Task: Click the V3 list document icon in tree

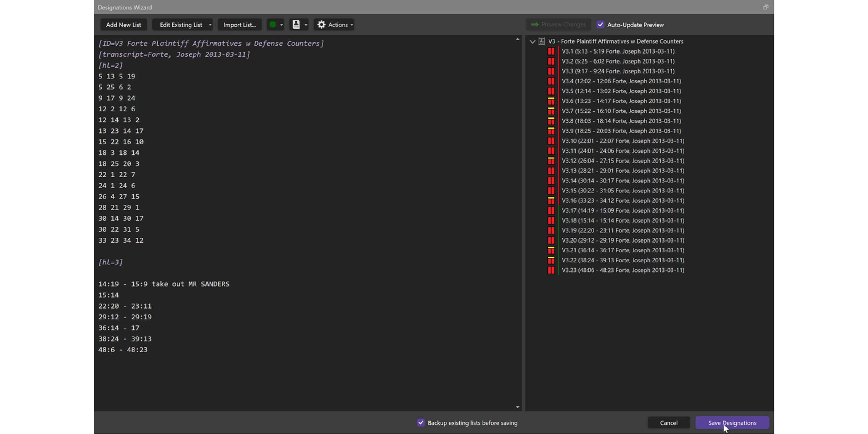Action: (x=541, y=41)
